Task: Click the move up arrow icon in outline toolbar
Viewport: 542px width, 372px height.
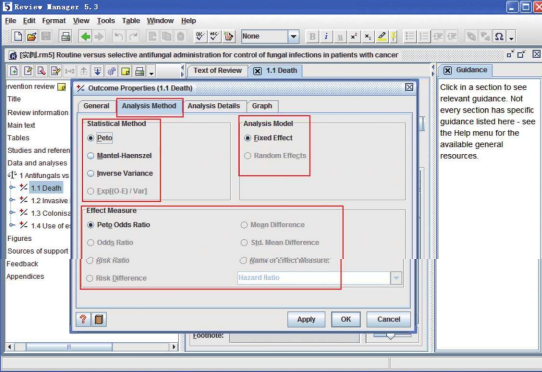Action: 83,71
